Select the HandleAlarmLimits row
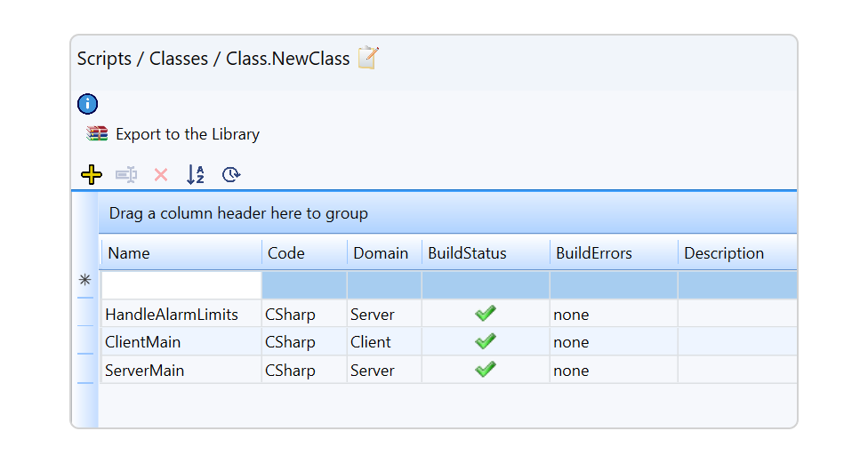The image size is (868, 463). tap(172, 315)
